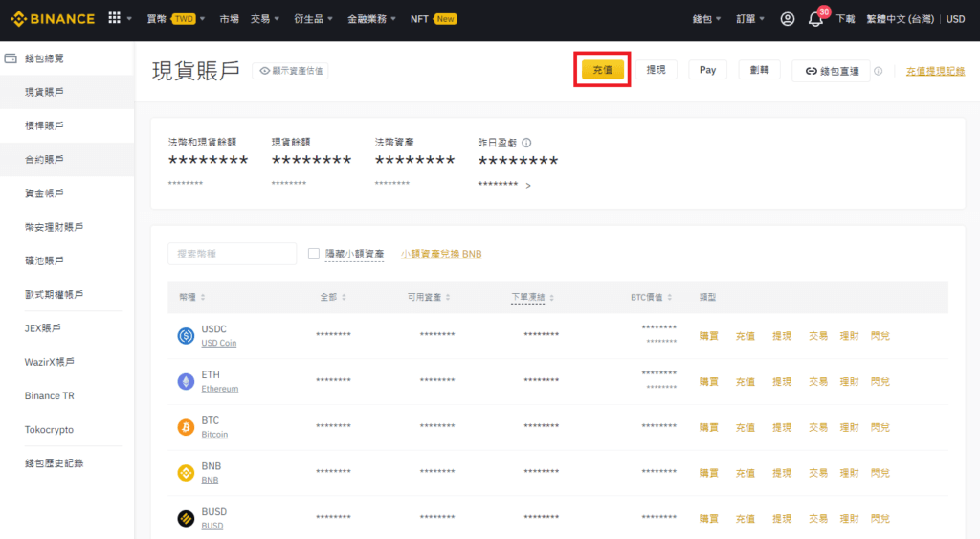Click the info icon beside 錢包直連
The height and width of the screenshot is (539, 980).
879,71
